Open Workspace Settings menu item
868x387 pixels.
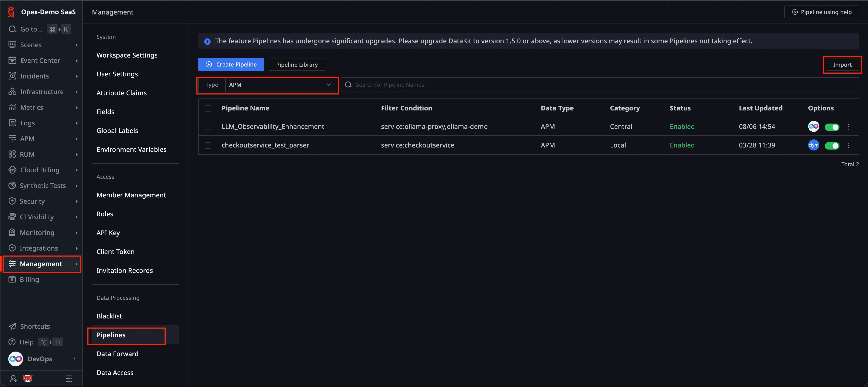tap(127, 55)
